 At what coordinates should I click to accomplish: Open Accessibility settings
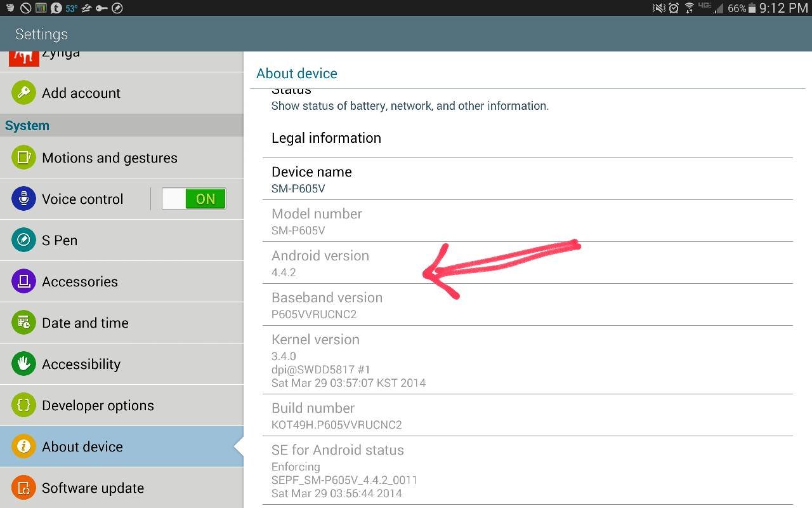[122, 364]
